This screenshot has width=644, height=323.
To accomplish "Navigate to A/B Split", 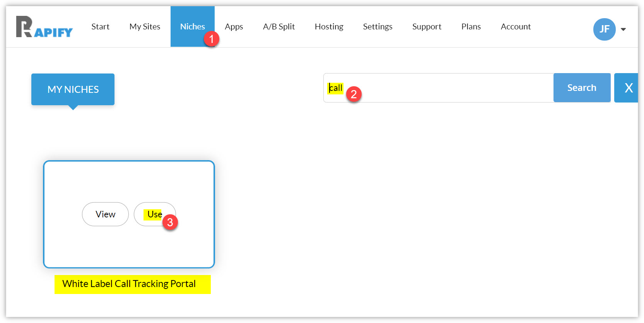I will (x=278, y=27).
